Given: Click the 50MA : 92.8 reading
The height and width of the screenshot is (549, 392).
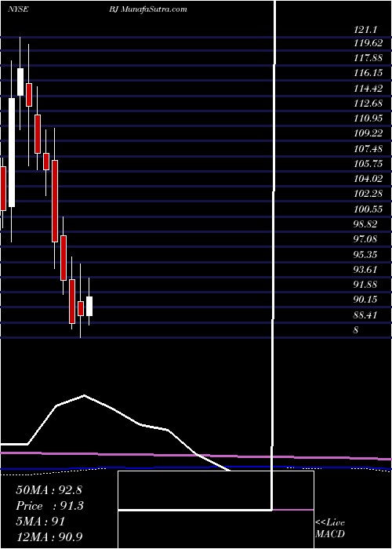Looking at the screenshot, I should tap(49, 490).
